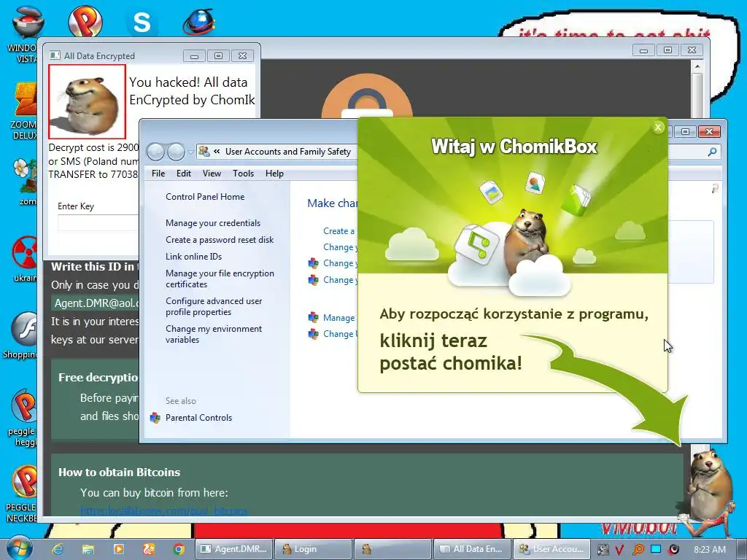747x560 pixels.
Task: Activate the unlabeled hamster taskbar button
Action: (392, 549)
